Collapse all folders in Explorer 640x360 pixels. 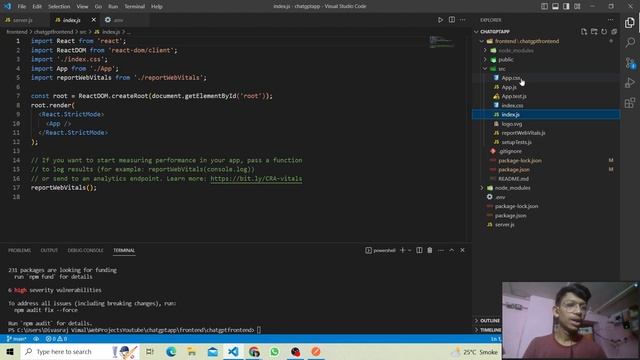[614, 32]
